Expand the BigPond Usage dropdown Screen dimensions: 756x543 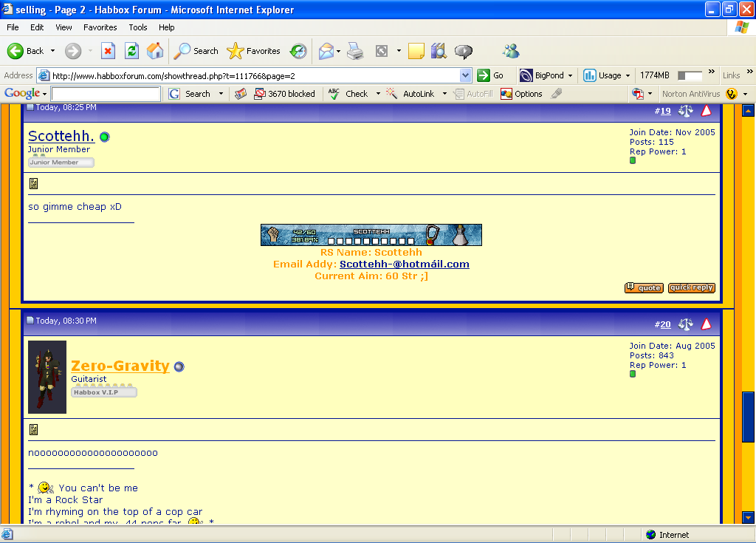(x=628, y=75)
